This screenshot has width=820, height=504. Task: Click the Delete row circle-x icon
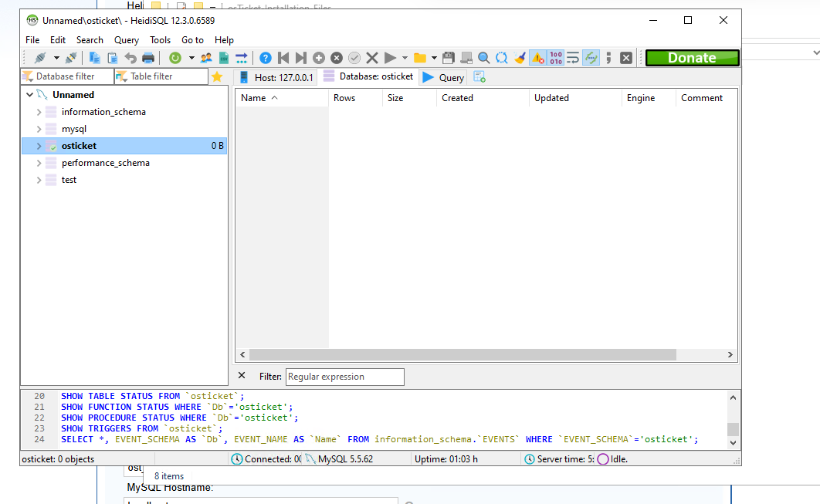337,58
